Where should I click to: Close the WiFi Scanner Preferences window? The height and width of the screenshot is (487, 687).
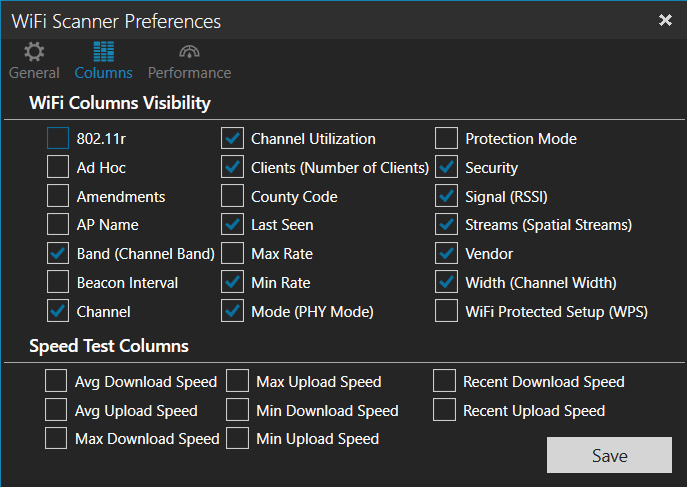coord(665,20)
